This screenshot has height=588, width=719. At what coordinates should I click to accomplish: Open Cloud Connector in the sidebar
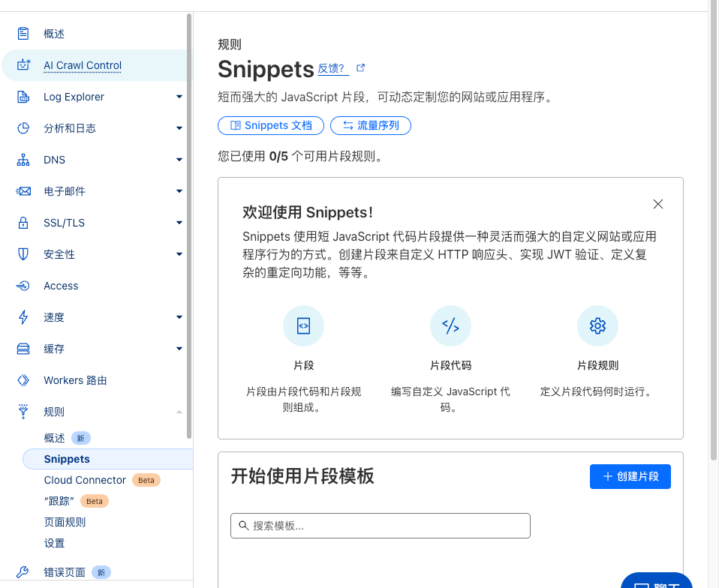coord(85,480)
